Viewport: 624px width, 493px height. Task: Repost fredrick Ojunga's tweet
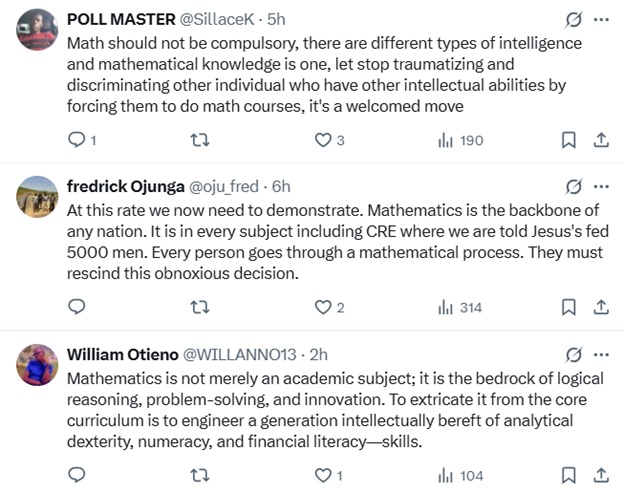tap(199, 307)
